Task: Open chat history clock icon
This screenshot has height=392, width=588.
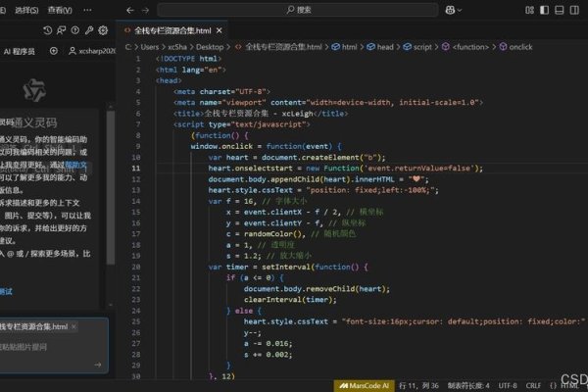Action: tap(47, 30)
